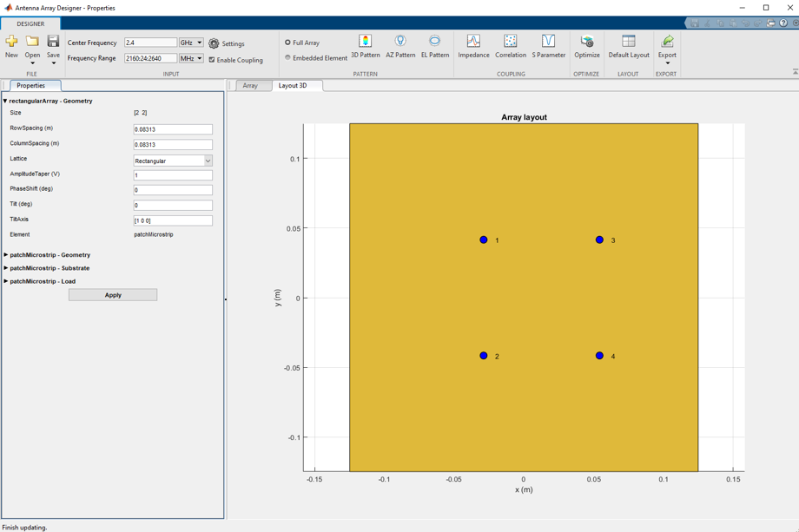799x532 pixels.
Task: Open the Export menu
Action: pyautogui.click(x=666, y=49)
